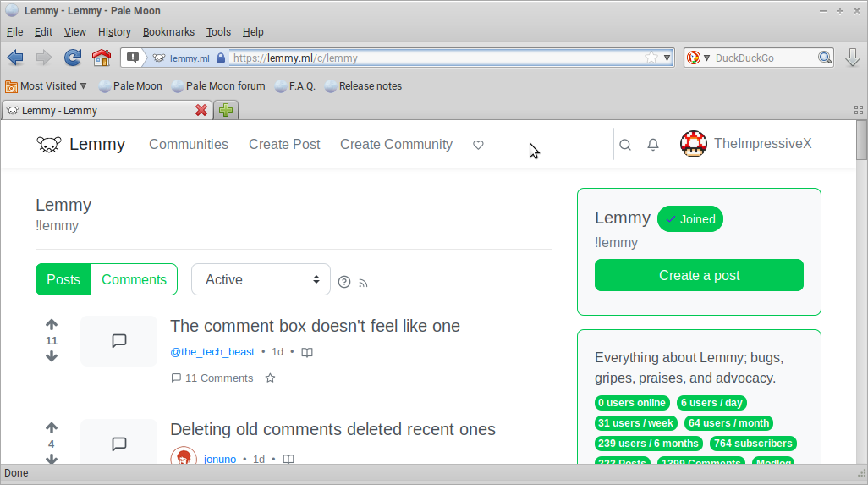
Task: Open the View menu
Action: [74, 31]
